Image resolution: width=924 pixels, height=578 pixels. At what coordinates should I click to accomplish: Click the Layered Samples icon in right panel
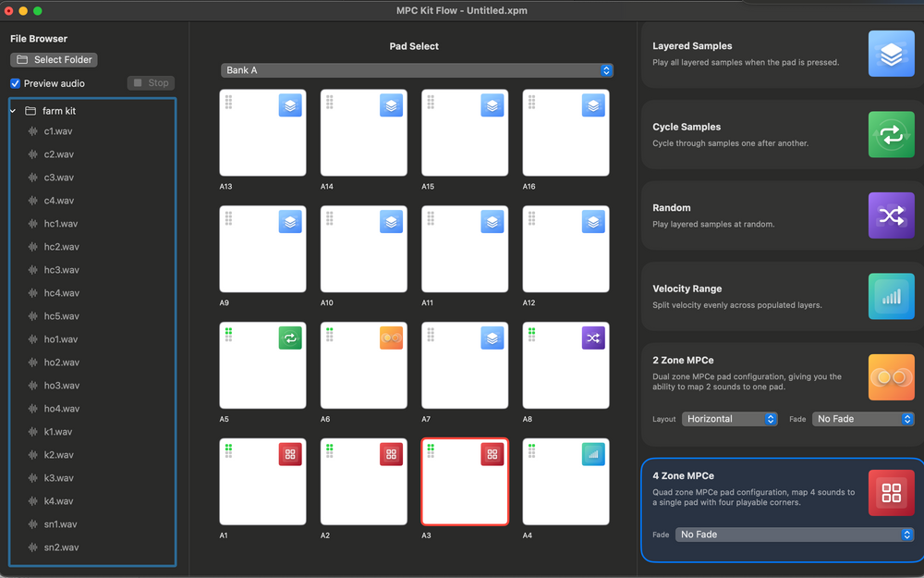point(891,53)
